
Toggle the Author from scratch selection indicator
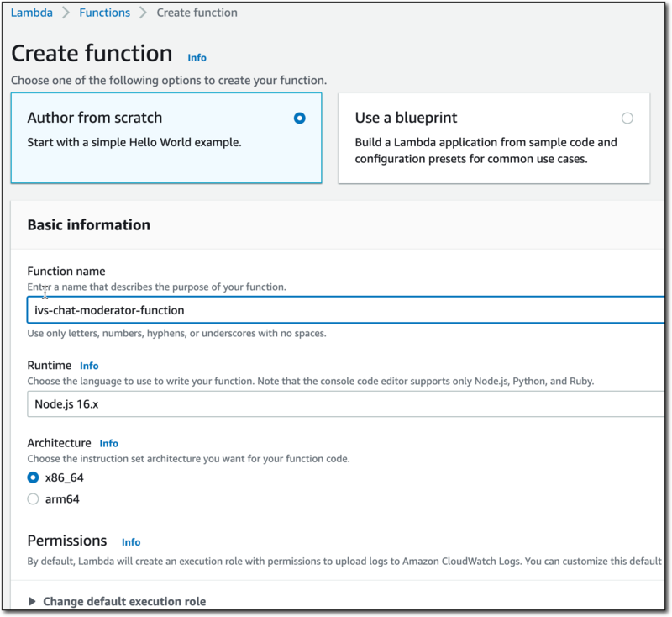point(299,119)
